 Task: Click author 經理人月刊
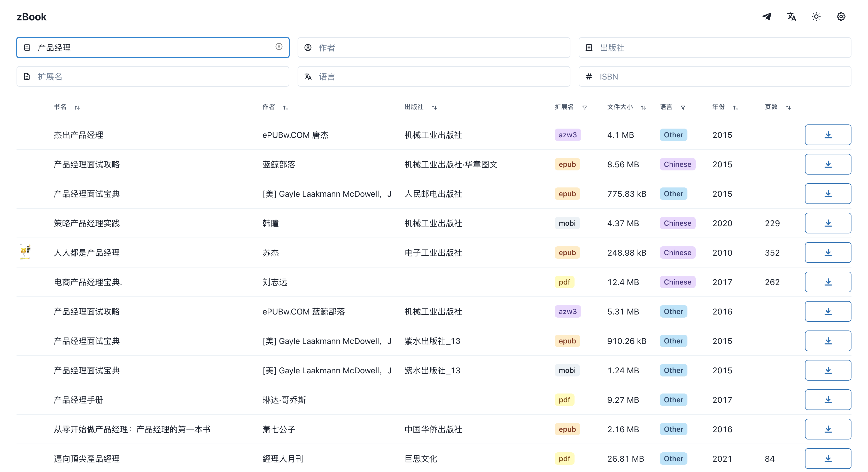(283, 459)
